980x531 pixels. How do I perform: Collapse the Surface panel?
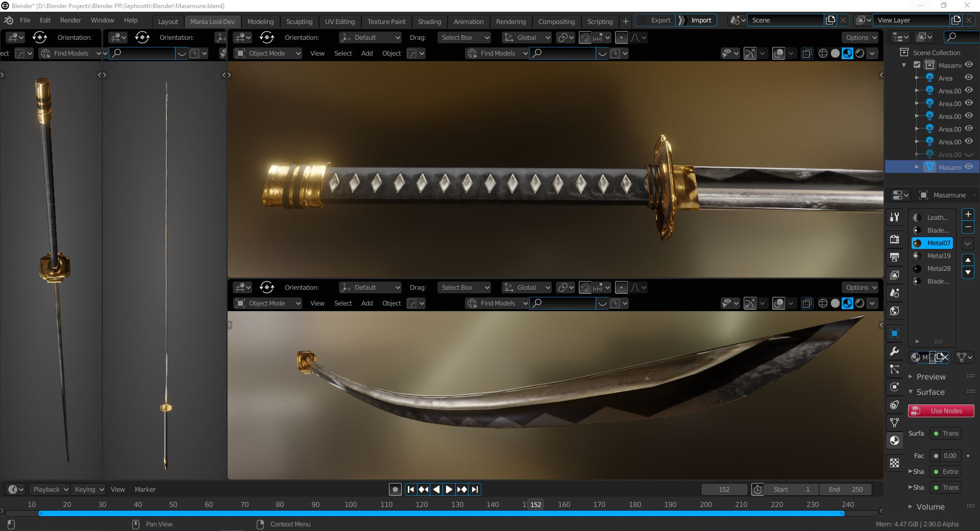[x=930, y=392]
